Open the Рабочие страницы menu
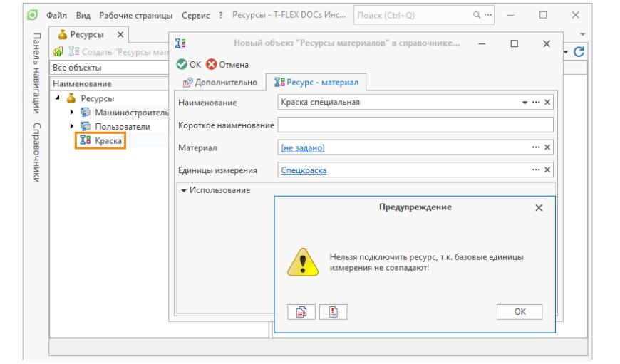Screen dimensions: 620x364 pyautogui.click(x=135, y=16)
